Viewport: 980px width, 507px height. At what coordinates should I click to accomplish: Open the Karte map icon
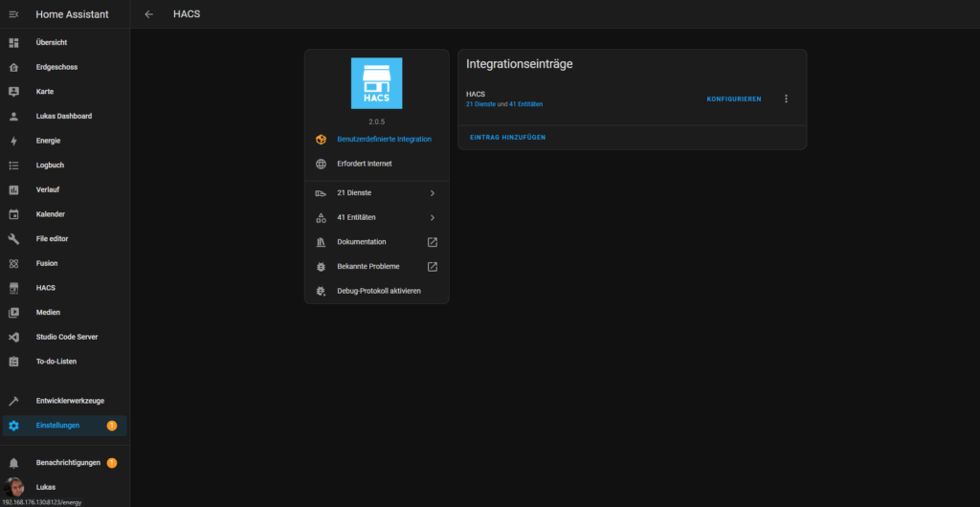13,92
